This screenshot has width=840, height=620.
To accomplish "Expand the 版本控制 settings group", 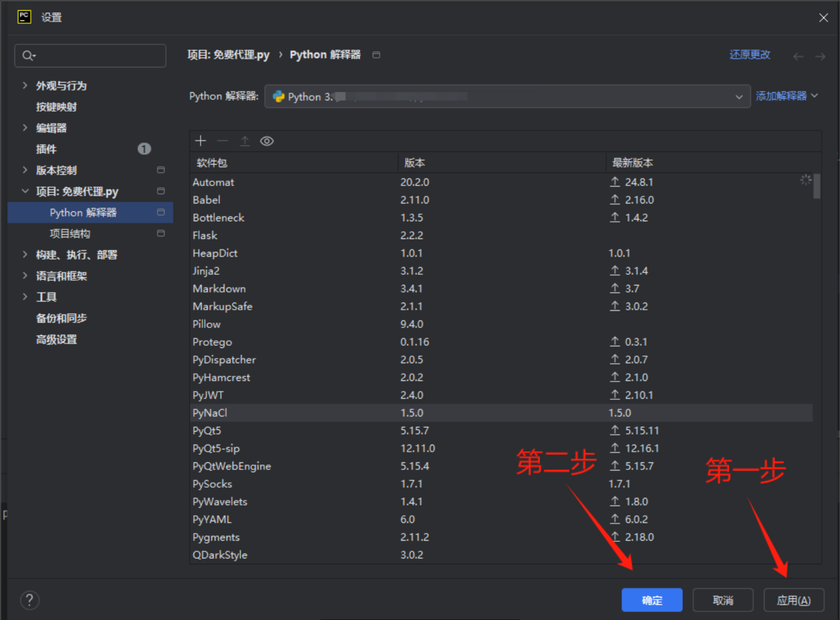I will pos(25,170).
